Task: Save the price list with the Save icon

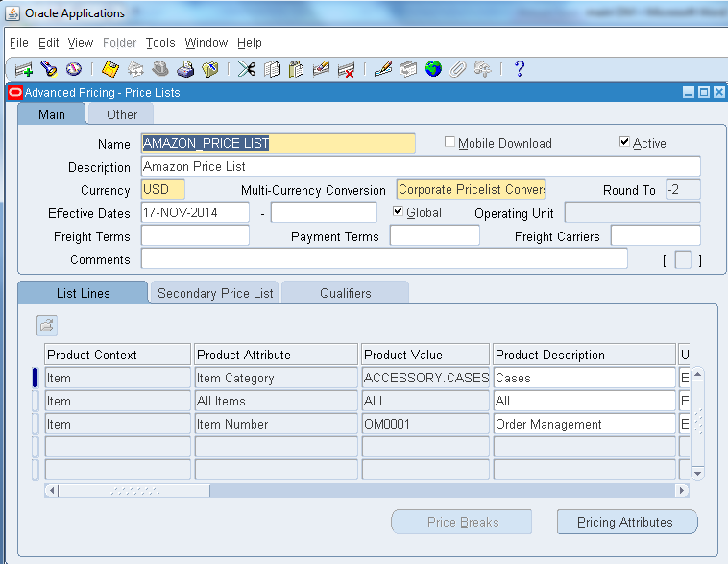Action: (x=110, y=69)
